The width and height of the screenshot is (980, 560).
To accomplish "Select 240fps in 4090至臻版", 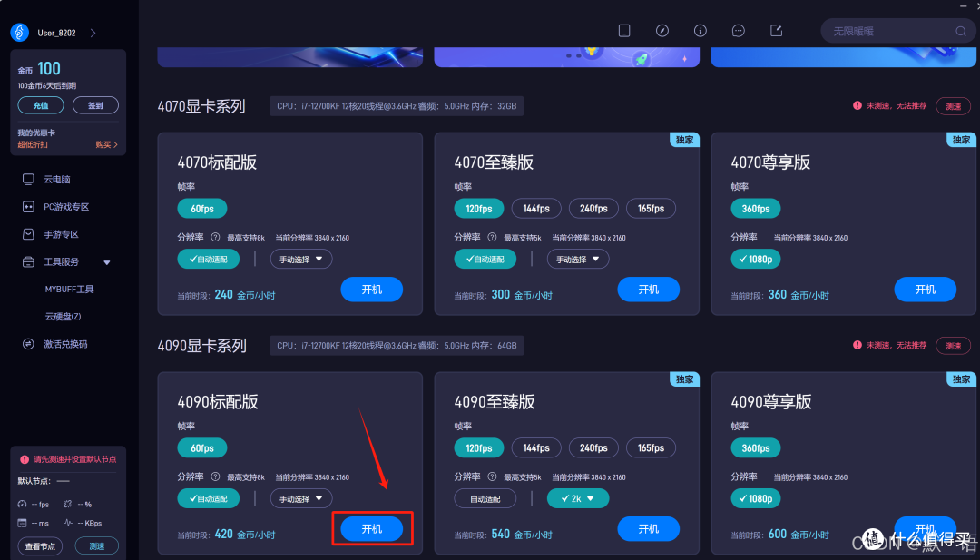I will pos(593,448).
